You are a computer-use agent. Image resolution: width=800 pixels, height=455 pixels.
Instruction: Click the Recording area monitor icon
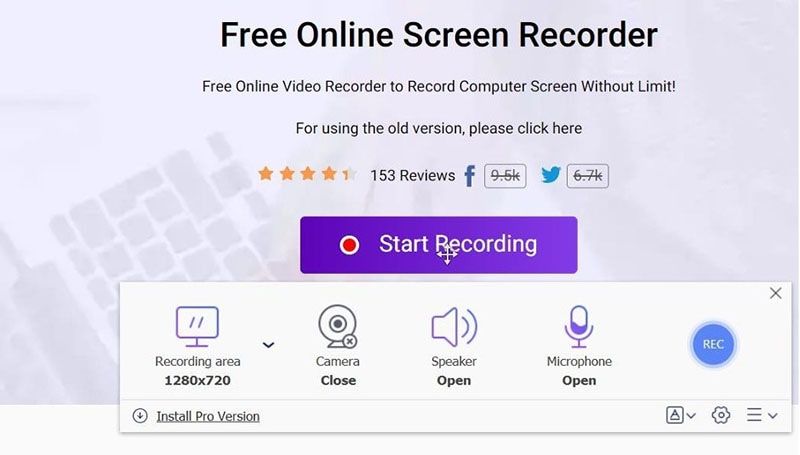197,326
